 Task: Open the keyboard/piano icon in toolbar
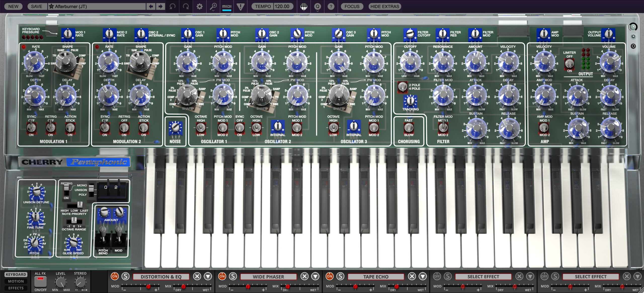(304, 6)
